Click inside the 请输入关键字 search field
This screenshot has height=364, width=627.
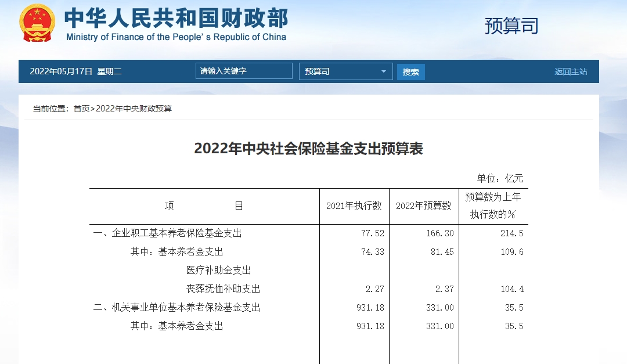click(244, 70)
